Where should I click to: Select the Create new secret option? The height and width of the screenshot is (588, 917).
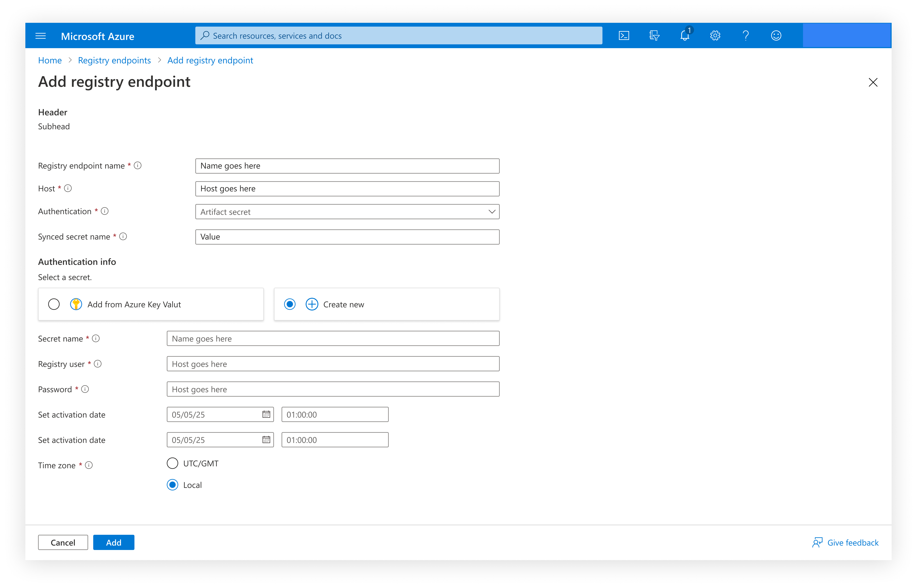click(x=290, y=304)
